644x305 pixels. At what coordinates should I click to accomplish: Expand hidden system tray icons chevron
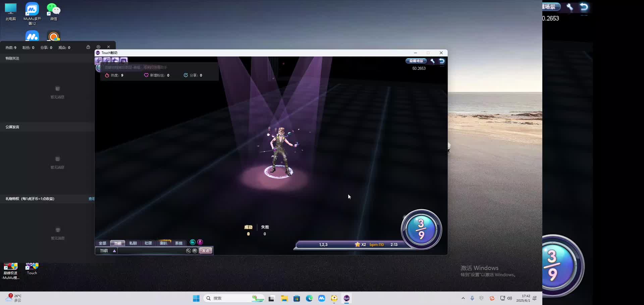[463, 298]
